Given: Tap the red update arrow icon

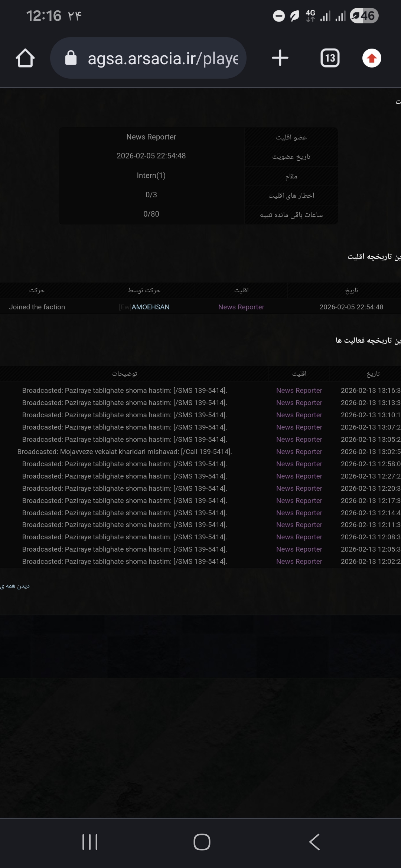Looking at the screenshot, I should (x=372, y=58).
